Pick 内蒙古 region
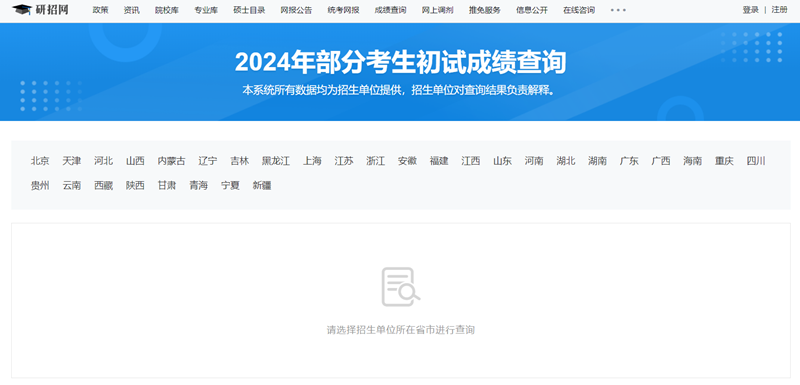The width and height of the screenshot is (800, 385). [171, 161]
